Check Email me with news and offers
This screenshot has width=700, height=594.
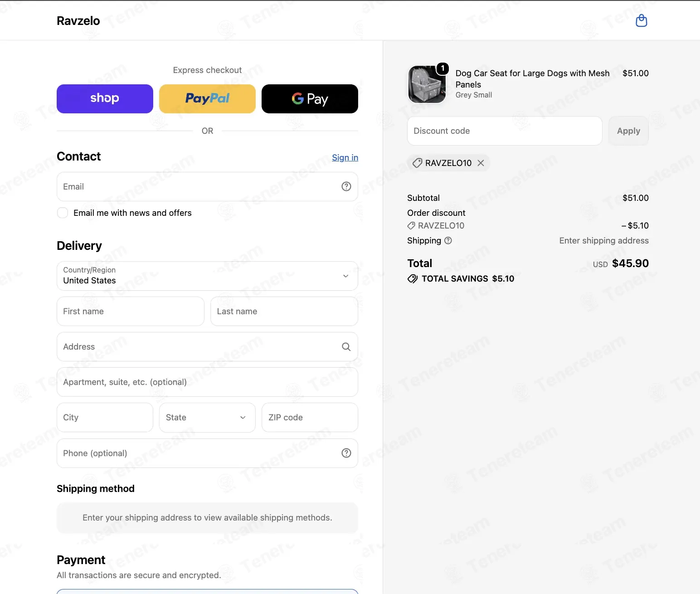63,213
